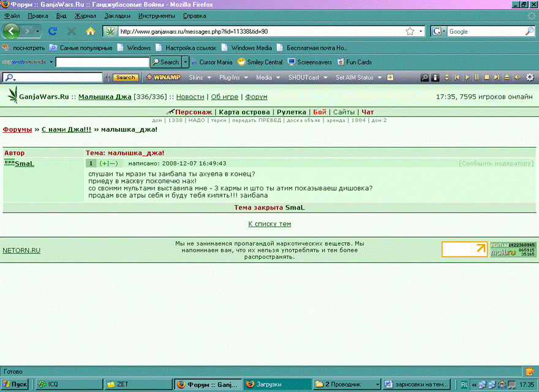This screenshot has height=392, width=539.
Task: Switch to Загрузки taskbar window
Action: (x=277, y=384)
